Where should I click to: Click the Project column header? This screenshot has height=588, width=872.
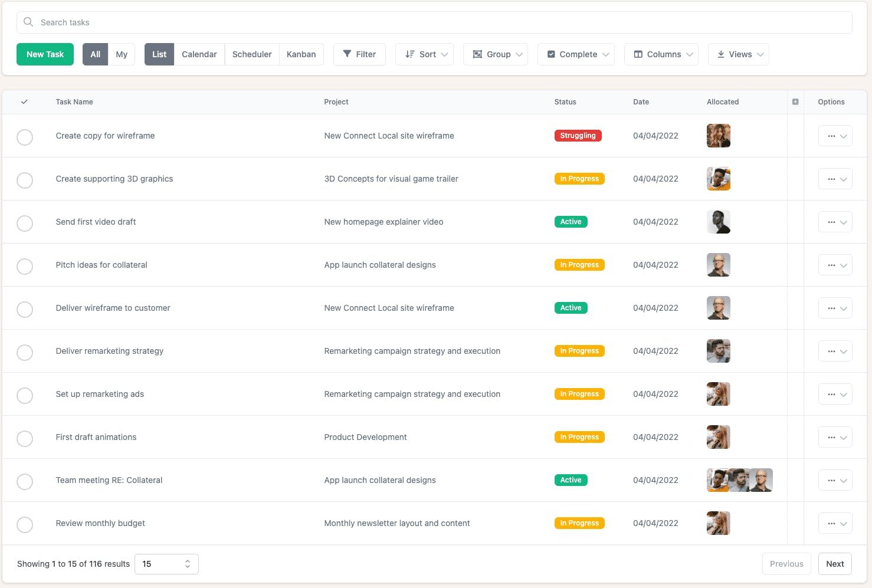[336, 102]
